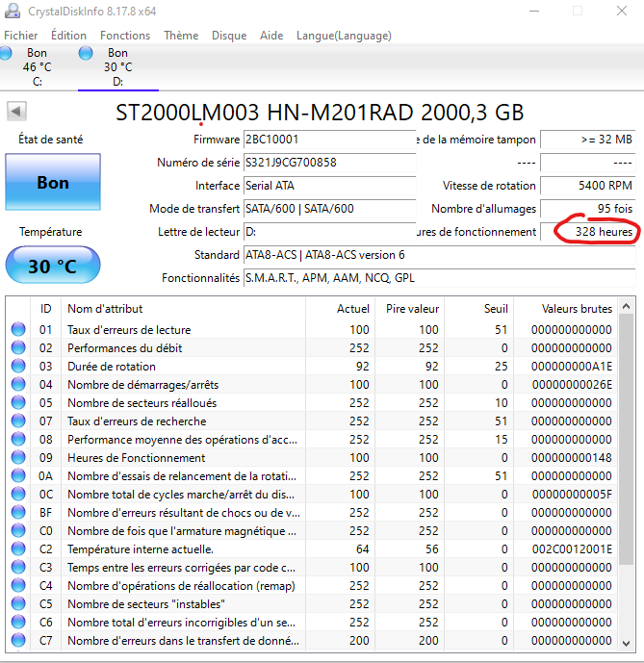
Task: Click the serial number field S321J9CG700858
Action: point(329,163)
